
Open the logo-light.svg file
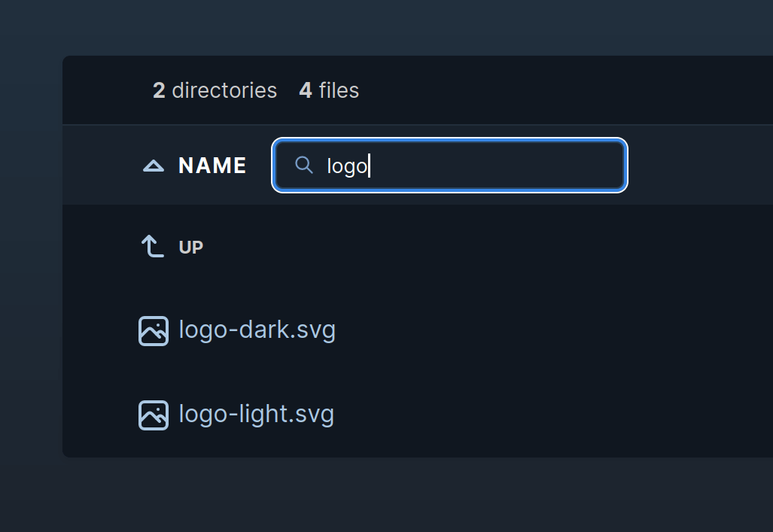pyautogui.click(x=257, y=414)
